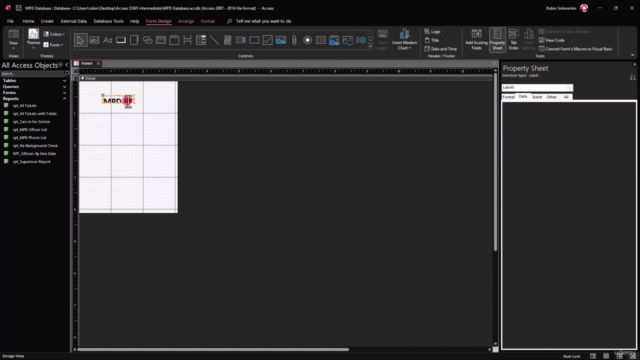640x360 pixels.
Task: Open the Themes gallery
Action: pyautogui.click(x=33, y=39)
